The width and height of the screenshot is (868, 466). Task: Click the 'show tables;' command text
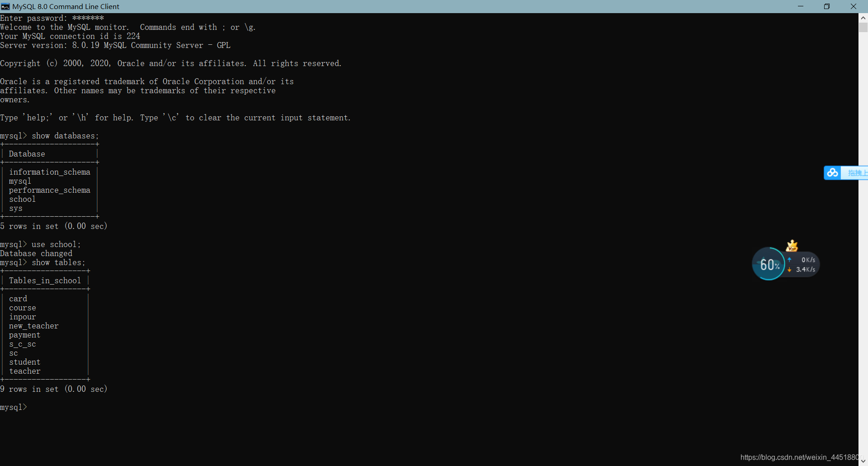pyautogui.click(x=58, y=262)
